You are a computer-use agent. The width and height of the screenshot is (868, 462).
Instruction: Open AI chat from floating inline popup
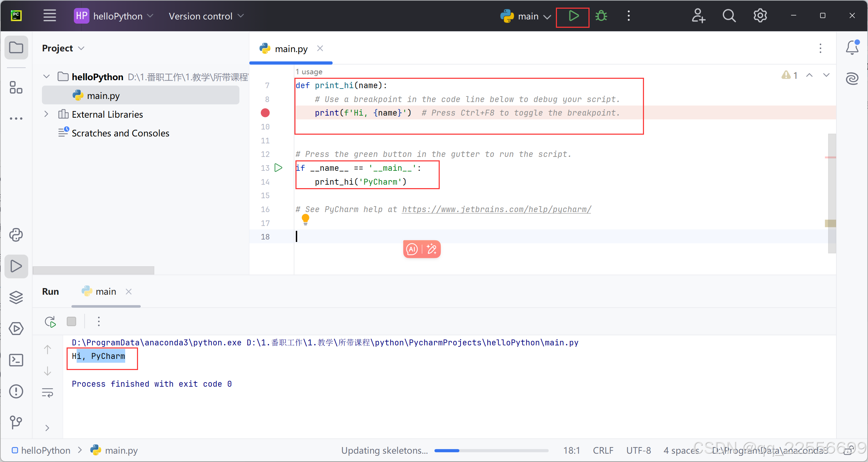[x=412, y=249]
